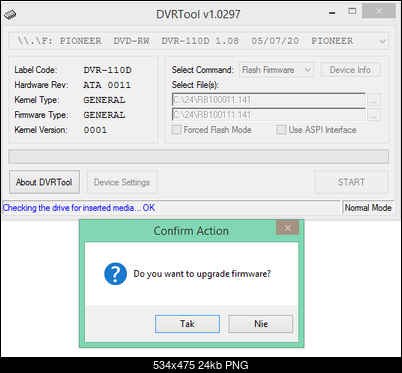This screenshot has width=402, height=373.
Task: Click the Confirm Action dialog title
Action: click(191, 231)
